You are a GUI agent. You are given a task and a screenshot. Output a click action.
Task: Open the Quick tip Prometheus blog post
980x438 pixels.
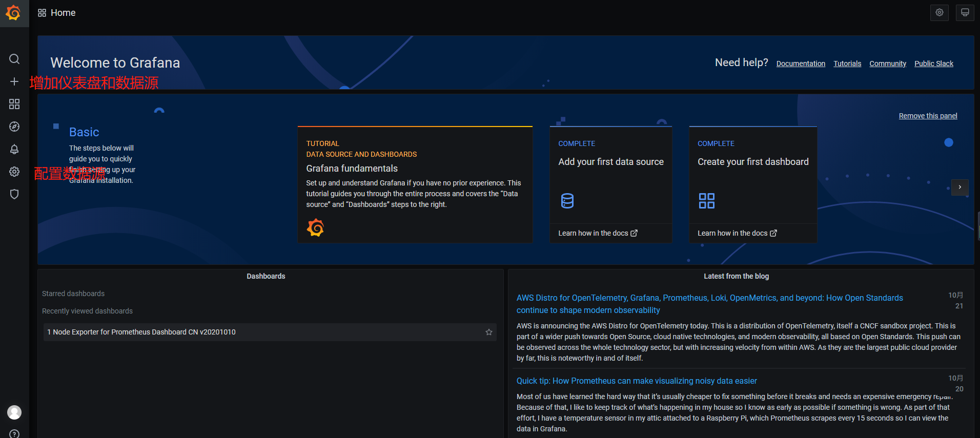[637, 381]
